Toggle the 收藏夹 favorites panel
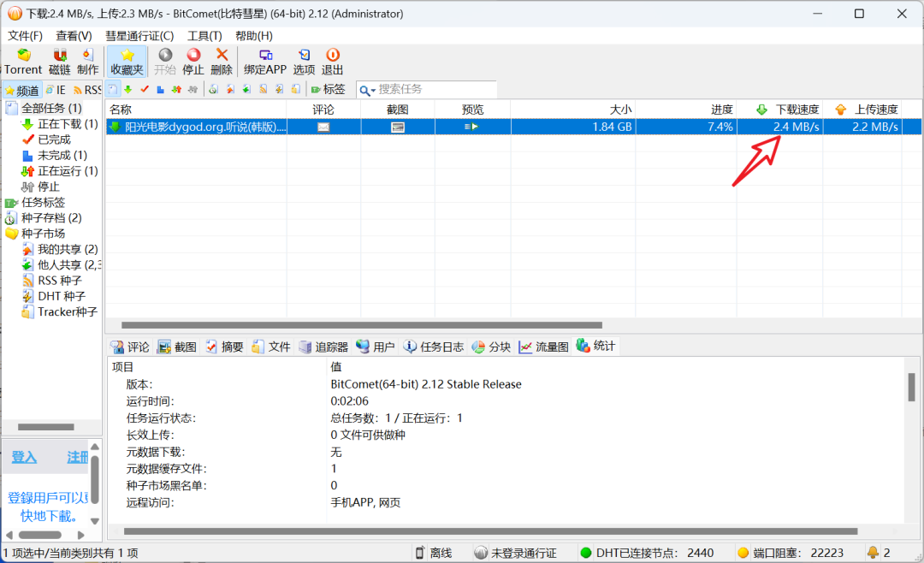Viewport: 924px width, 563px height. 127,62
